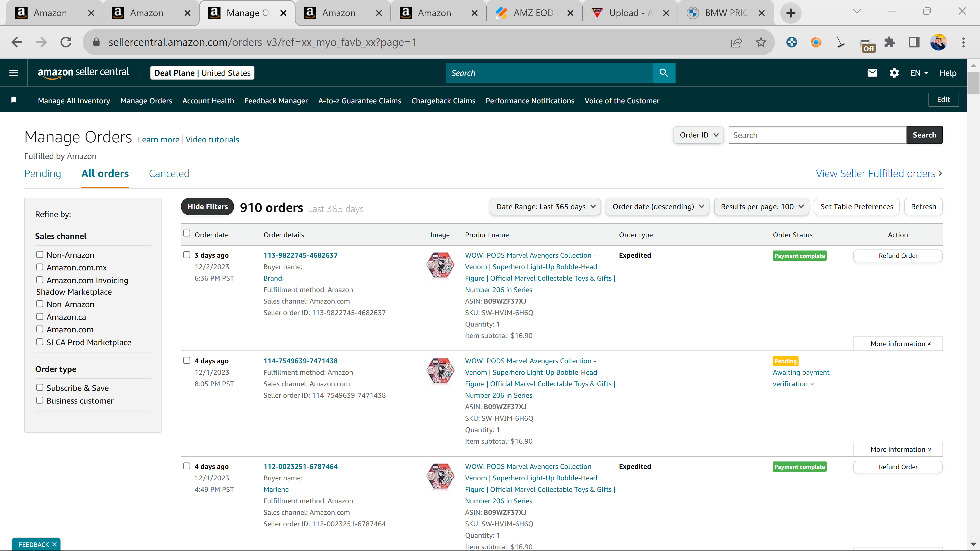Open buyer messages envelope icon

coord(872,73)
